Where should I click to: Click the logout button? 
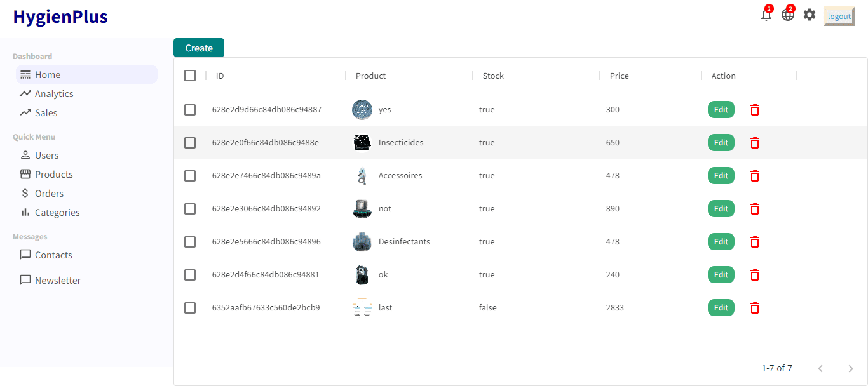[839, 16]
